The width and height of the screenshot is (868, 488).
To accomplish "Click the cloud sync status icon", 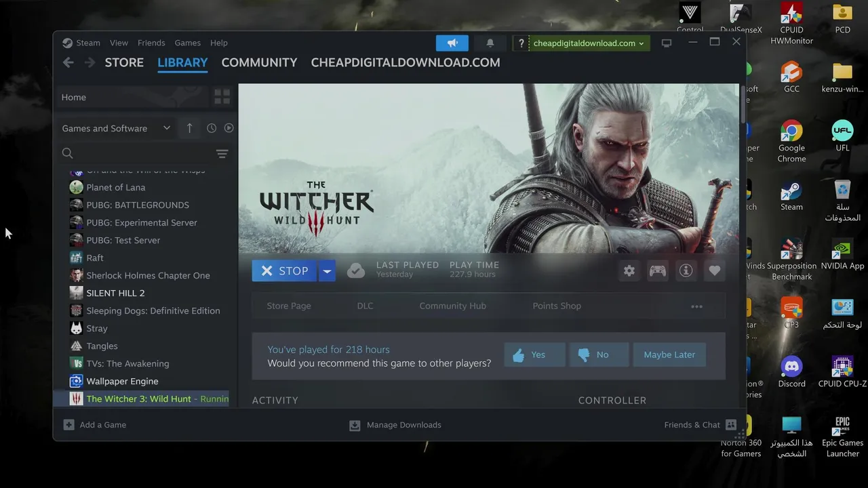I will point(355,271).
